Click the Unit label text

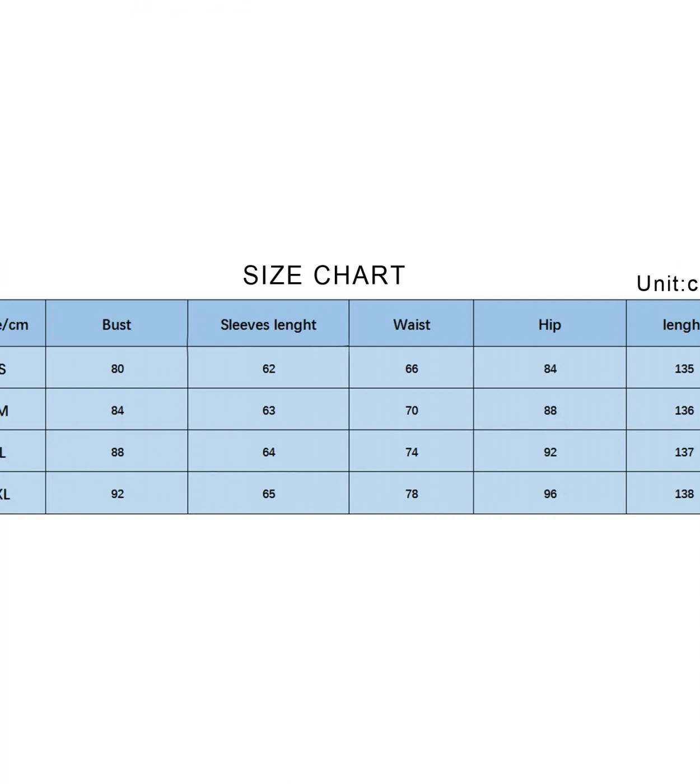[668, 283]
